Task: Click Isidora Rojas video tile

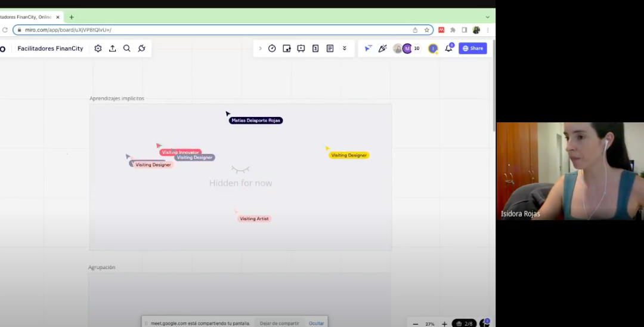Action: (570, 171)
